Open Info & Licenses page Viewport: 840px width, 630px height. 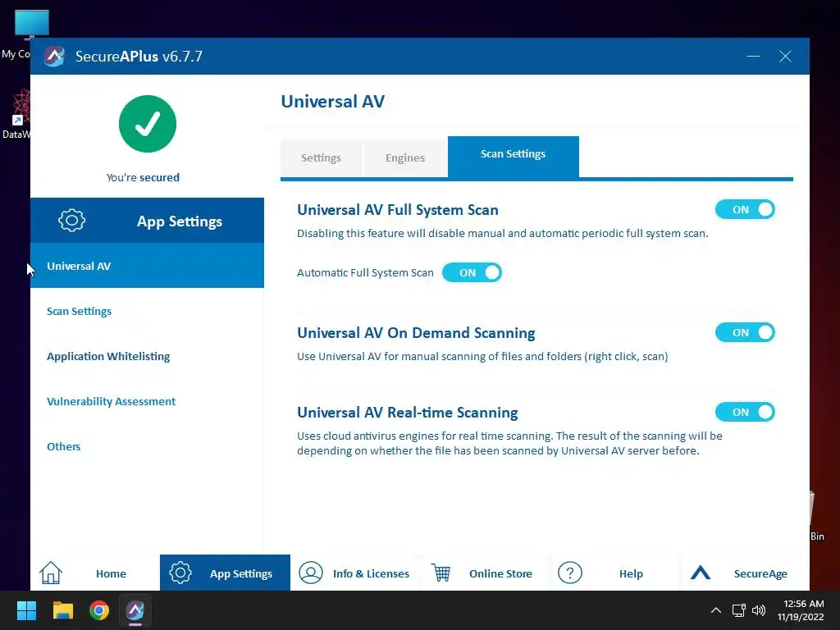coord(371,573)
